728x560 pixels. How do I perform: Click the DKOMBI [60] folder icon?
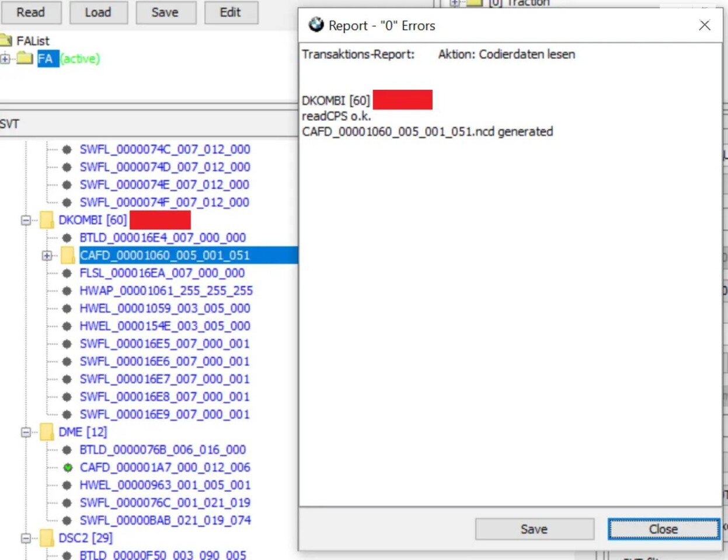point(47,220)
